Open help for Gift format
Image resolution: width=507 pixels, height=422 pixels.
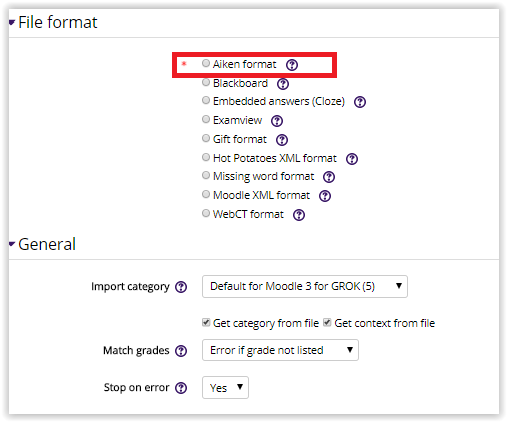click(282, 140)
